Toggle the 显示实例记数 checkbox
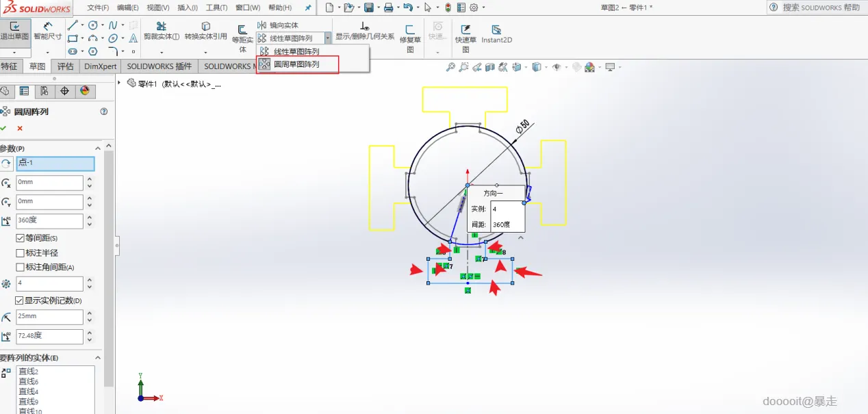 tap(20, 300)
